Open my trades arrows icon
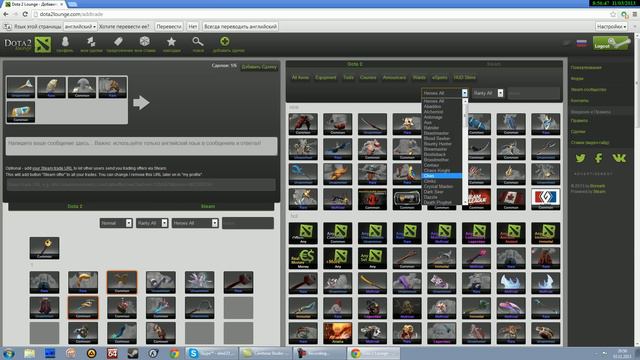Image resolution: width=640 pixels, height=360 pixels. click(91, 42)
